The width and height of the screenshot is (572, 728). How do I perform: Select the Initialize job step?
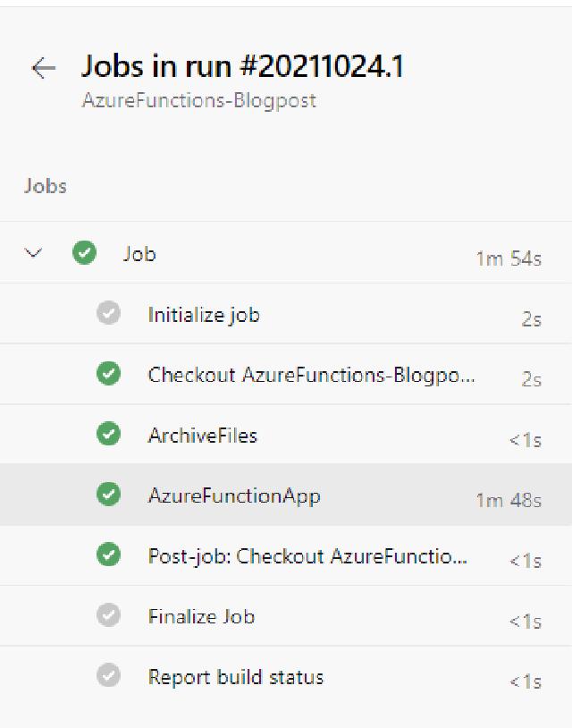204,315
